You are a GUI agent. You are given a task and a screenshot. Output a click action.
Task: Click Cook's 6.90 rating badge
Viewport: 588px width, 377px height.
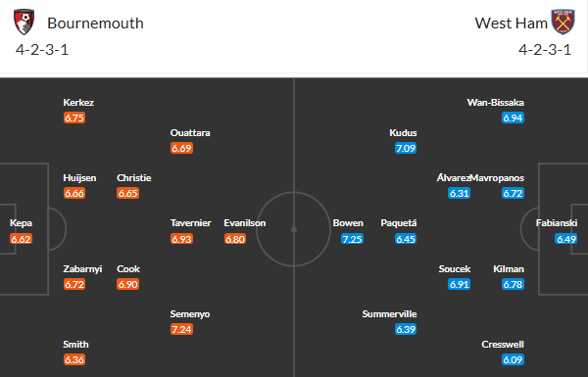click(127, 284)
